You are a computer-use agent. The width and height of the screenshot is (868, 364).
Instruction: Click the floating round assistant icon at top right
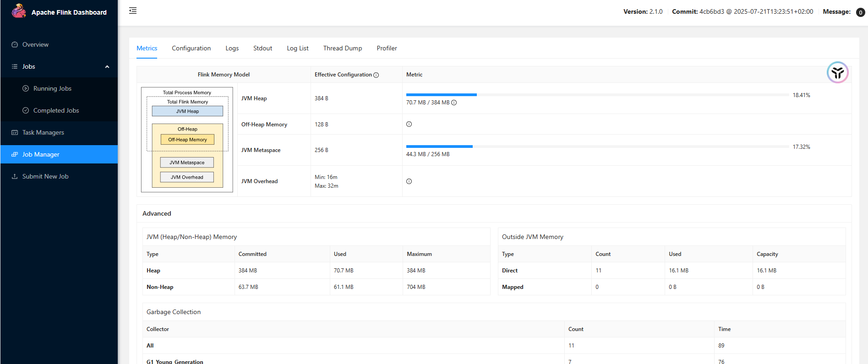837,72
